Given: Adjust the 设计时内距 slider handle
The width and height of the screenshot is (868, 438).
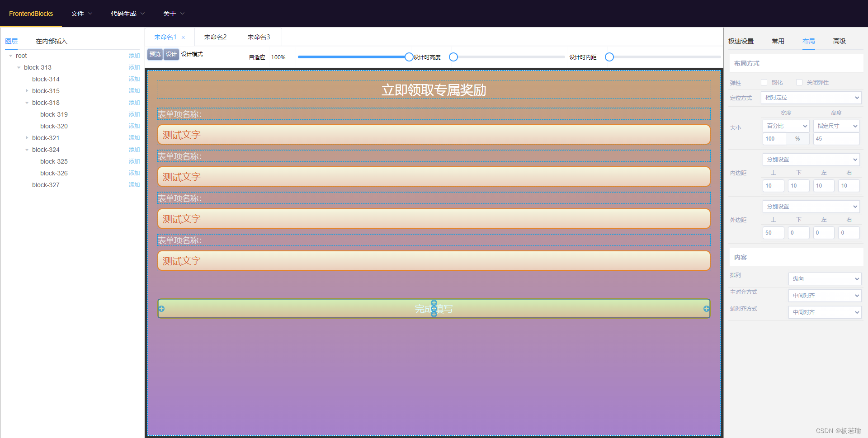Looking at the screenshot, I should click(609, 57).
